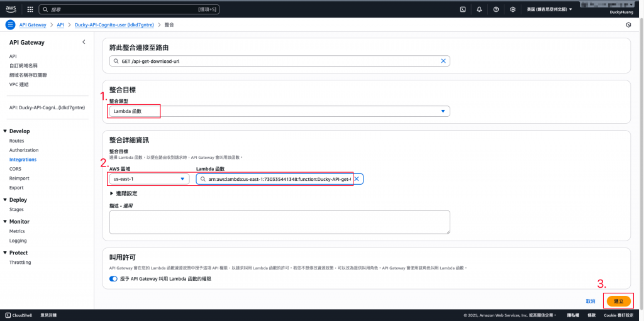Clear the route field with X icon
Screen dimensions: 644x321
point(443,61)
